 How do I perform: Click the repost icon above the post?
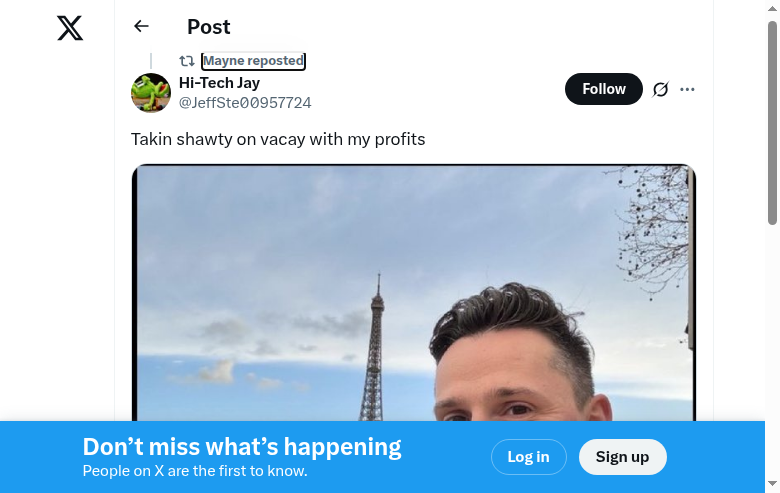point(187,61)
